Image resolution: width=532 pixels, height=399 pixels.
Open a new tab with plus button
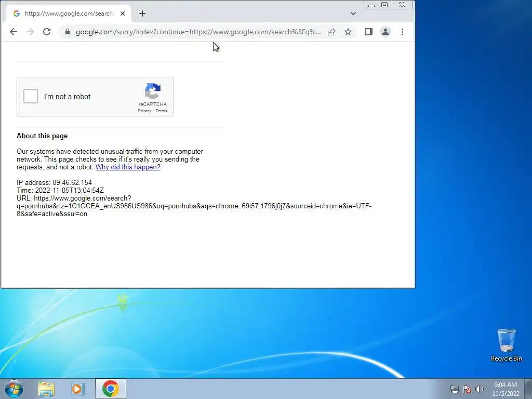click(x=142, y=14)
